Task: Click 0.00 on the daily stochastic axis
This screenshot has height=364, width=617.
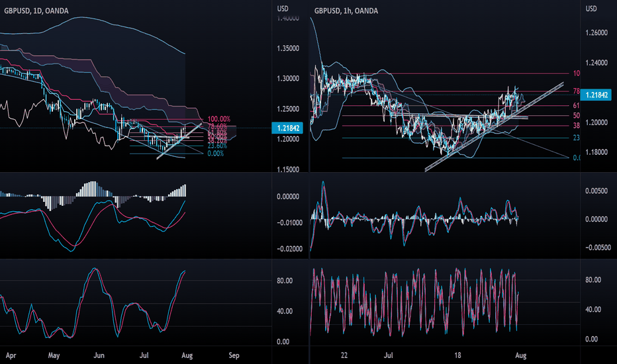Action: pyautogui.click(x=283, y=342)
